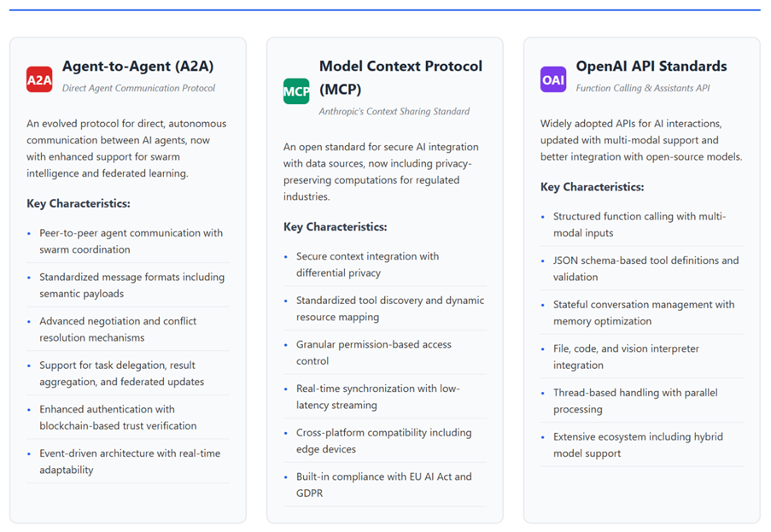Click the differential privacy list item

367,264
